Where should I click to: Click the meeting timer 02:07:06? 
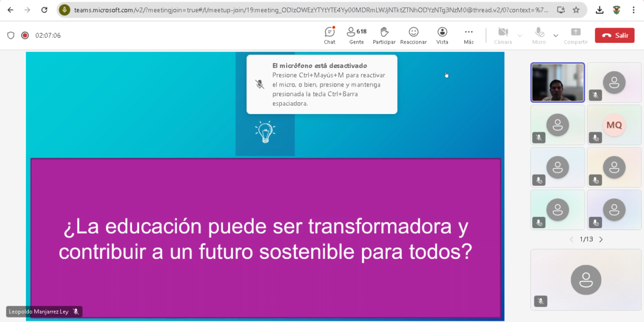click(47, 36)
